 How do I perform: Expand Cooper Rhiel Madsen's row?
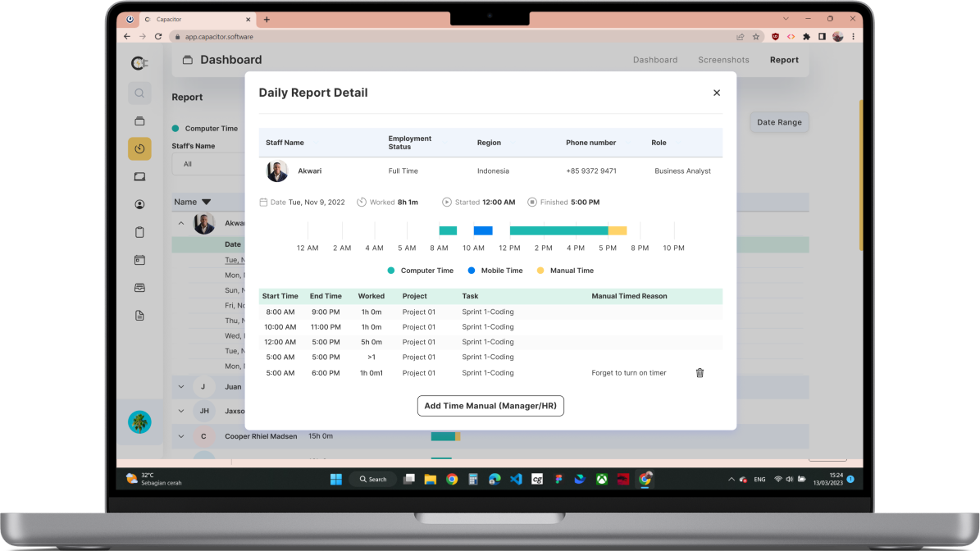click(181, 436)
